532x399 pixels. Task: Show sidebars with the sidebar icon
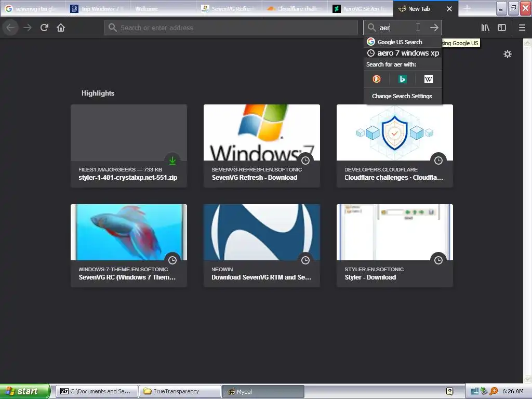502,28
